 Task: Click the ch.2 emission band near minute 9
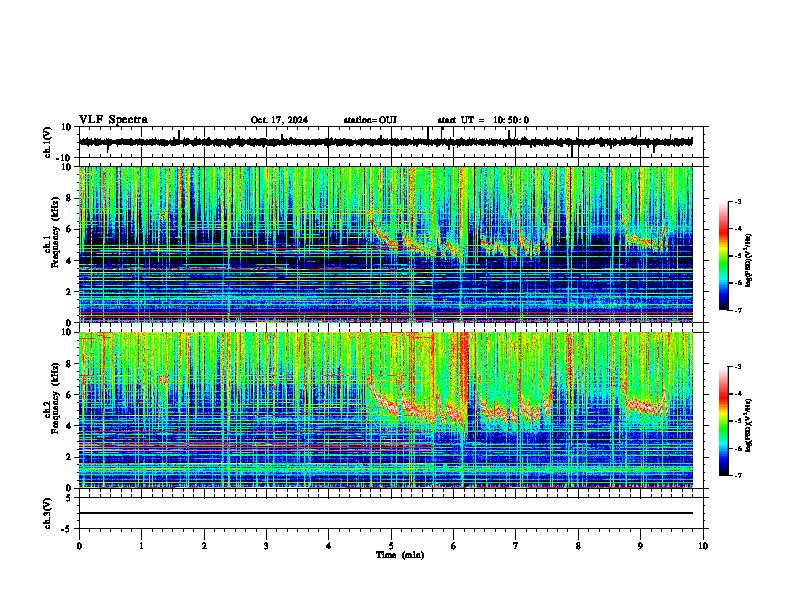647,405
